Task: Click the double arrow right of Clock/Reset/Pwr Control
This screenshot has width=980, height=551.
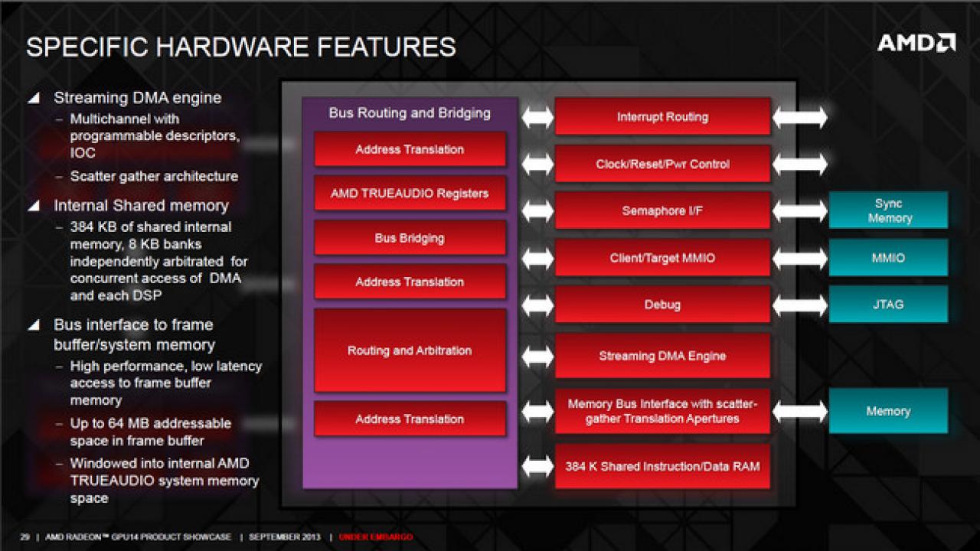Action: [x=800, y=164]
